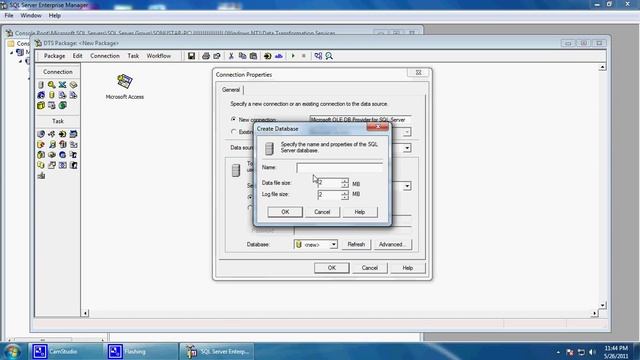Switch to SQL Server Enterprise taskbar button
This screenshot has width=640, height=360.
coord(217,351)
